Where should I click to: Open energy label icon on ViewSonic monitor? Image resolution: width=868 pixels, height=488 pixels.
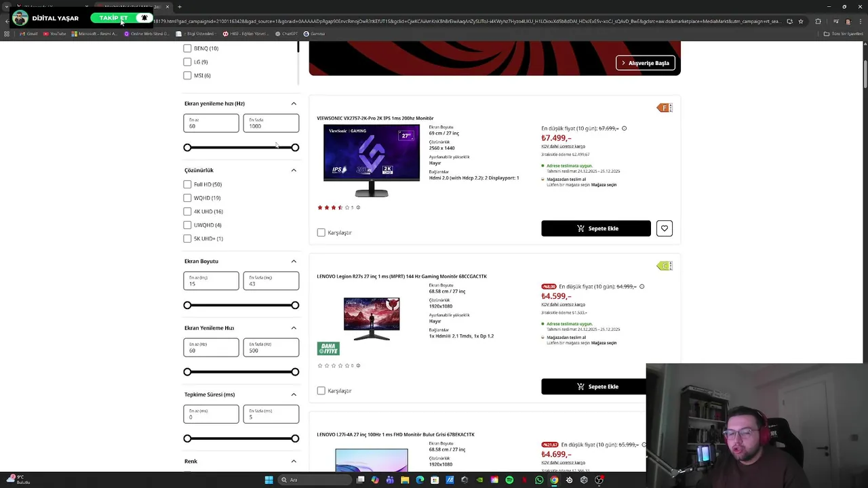tap(665, 108)
